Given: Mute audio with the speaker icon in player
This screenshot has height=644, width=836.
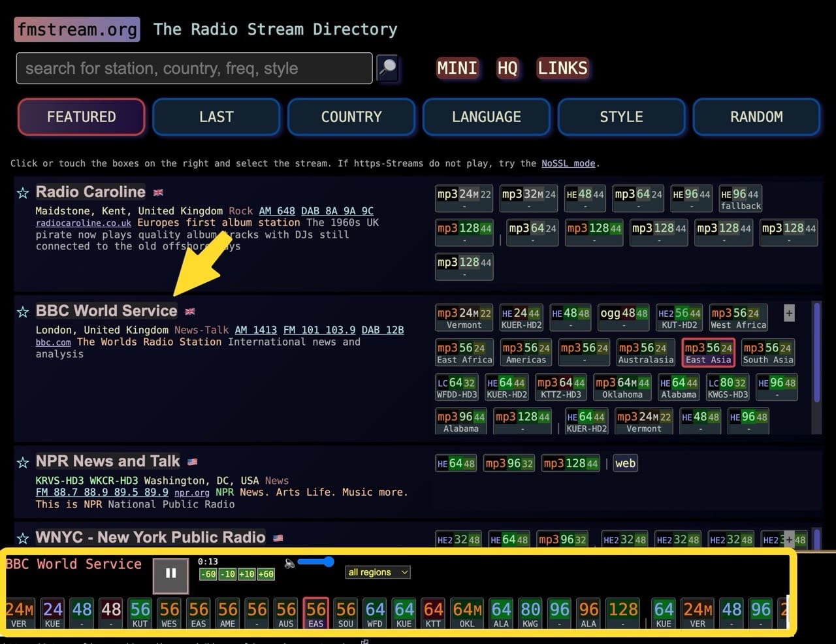Looking at the screenshot, I should (x=289, y=563).
